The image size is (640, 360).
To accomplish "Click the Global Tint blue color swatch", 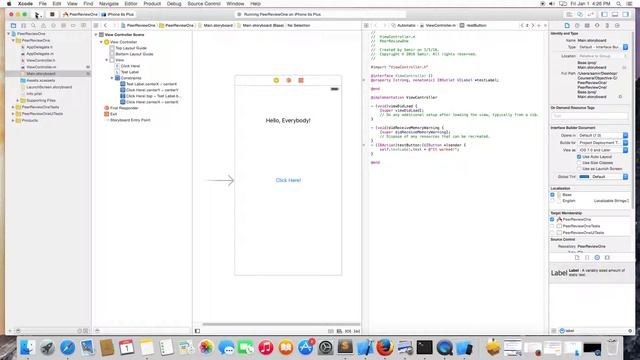I will [x=584, y=177].
